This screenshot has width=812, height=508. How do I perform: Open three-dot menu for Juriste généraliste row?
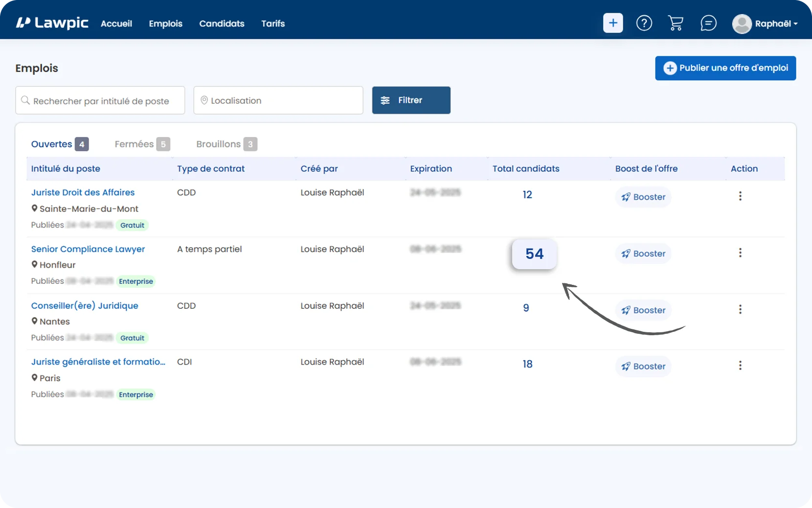740,366
